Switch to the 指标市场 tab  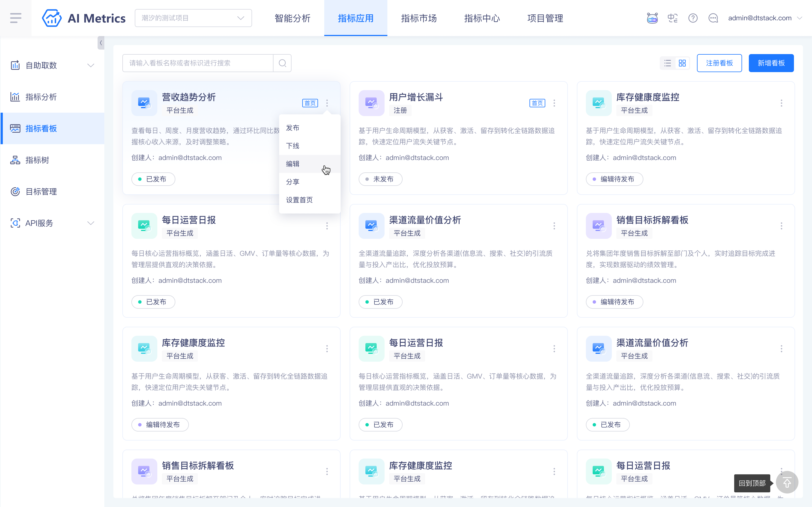tap(418, 18)
